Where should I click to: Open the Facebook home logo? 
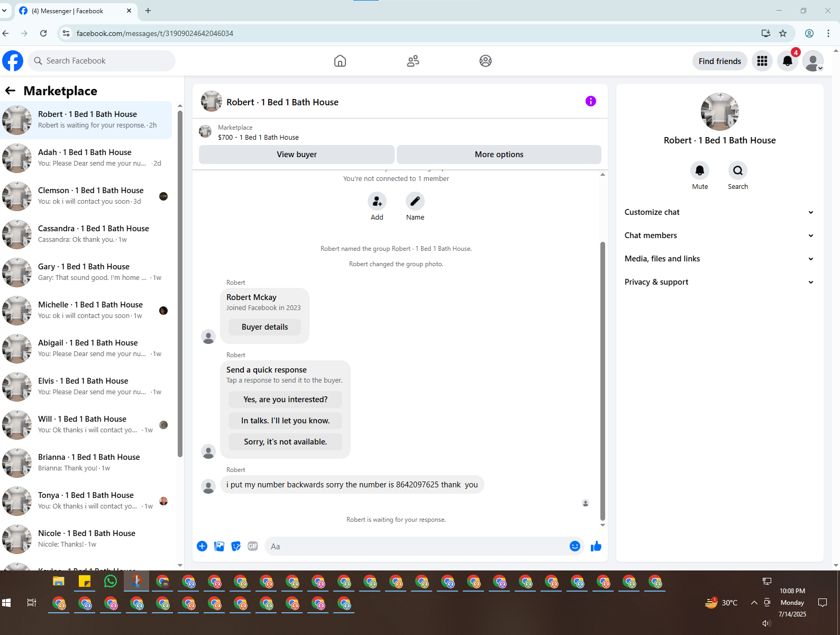coord(13,61)
